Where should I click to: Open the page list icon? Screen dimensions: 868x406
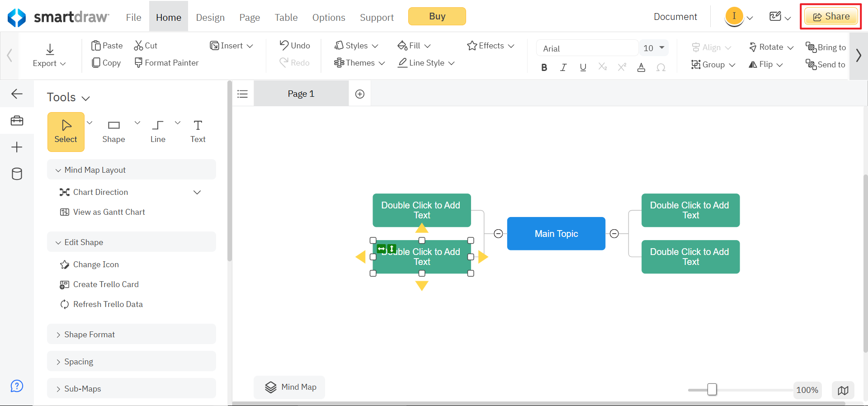coord(243,94)
